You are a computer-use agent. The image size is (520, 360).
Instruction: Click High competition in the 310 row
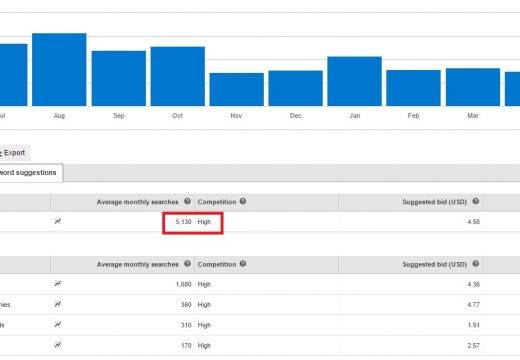204,325
